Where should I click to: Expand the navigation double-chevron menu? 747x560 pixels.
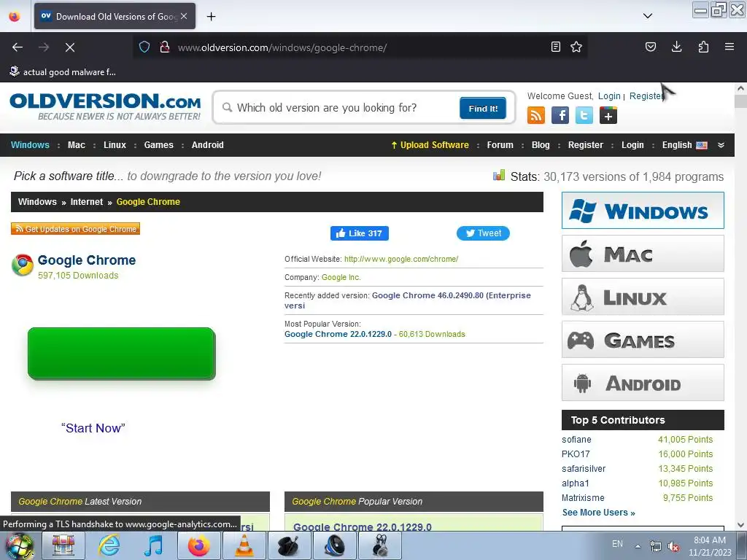point(721,145)
